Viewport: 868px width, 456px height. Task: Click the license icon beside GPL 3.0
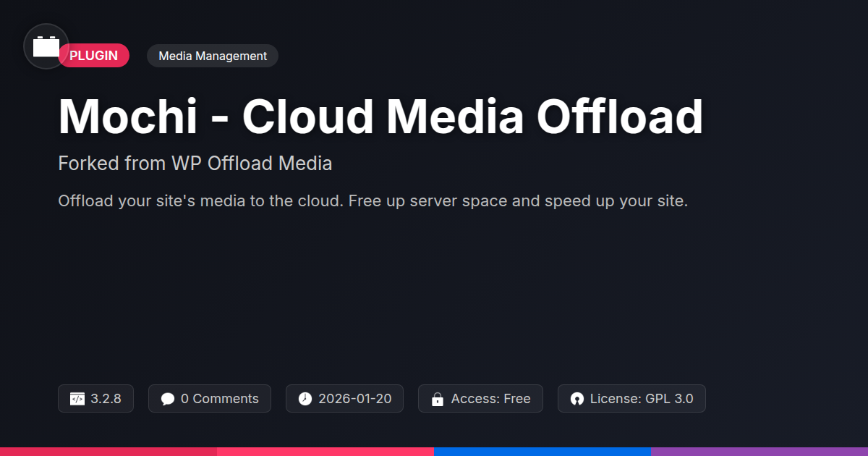(x=577, y=399)
